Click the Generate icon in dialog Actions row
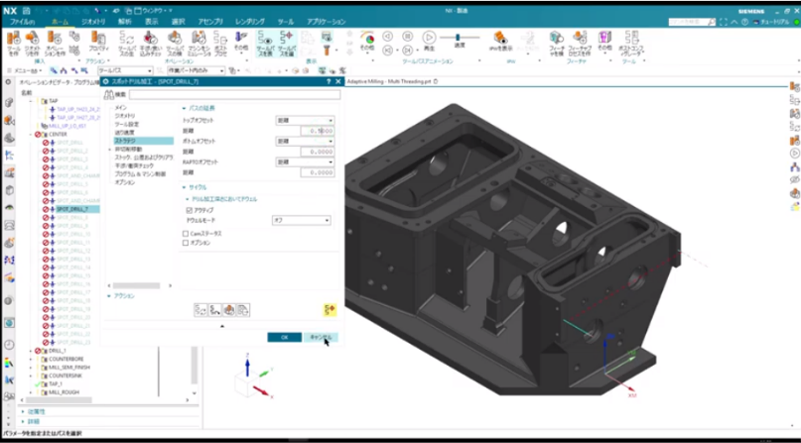 tap(200, 310)
